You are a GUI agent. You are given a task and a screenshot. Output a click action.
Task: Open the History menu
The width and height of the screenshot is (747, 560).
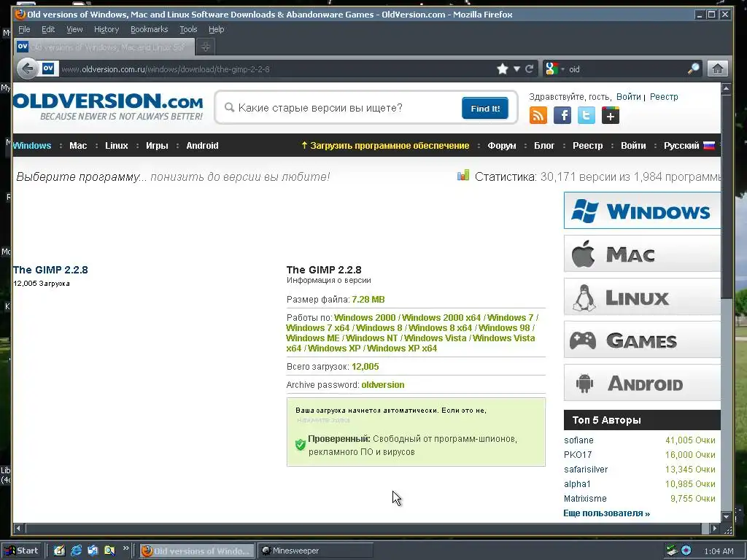tap(107, 29)
